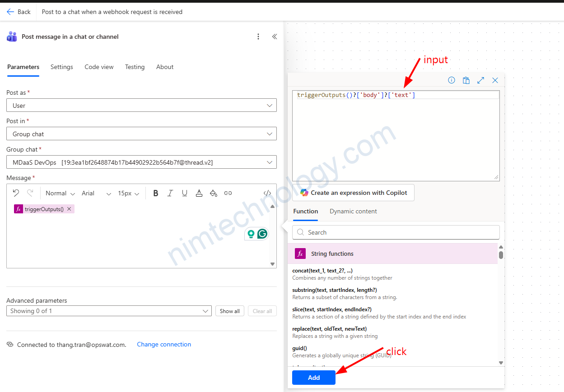Open the Post in dropdown
Screen dimensions: 564x392
[141, 134]
